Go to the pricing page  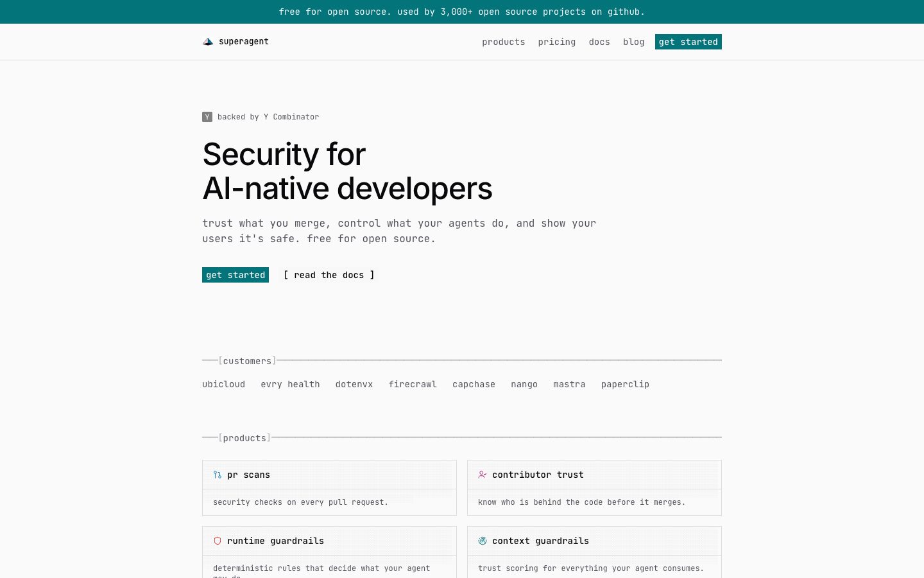click(557, 42)
